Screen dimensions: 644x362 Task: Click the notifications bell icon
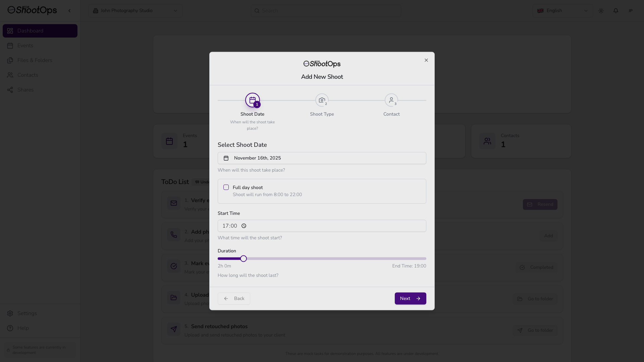coord(616,11)
